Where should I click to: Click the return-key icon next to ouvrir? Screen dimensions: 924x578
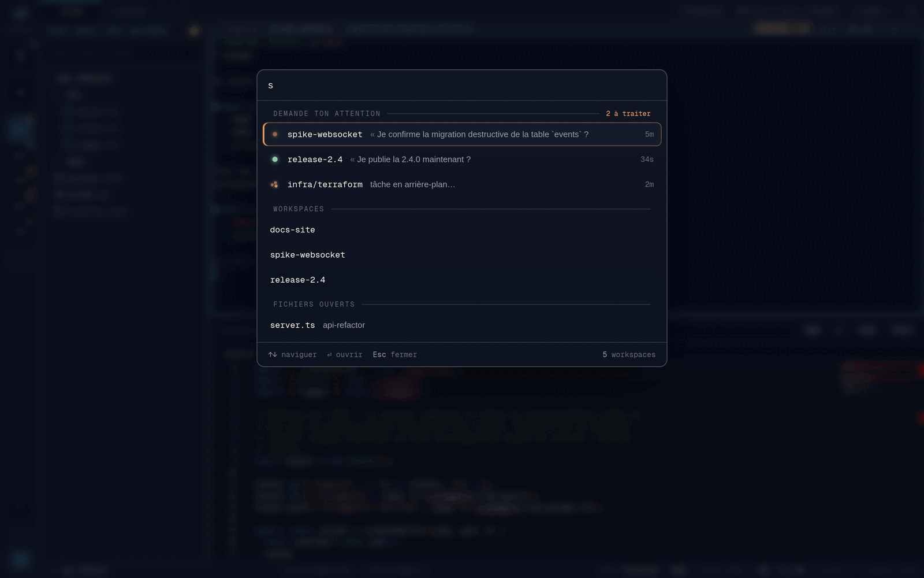tap(329, 355)
